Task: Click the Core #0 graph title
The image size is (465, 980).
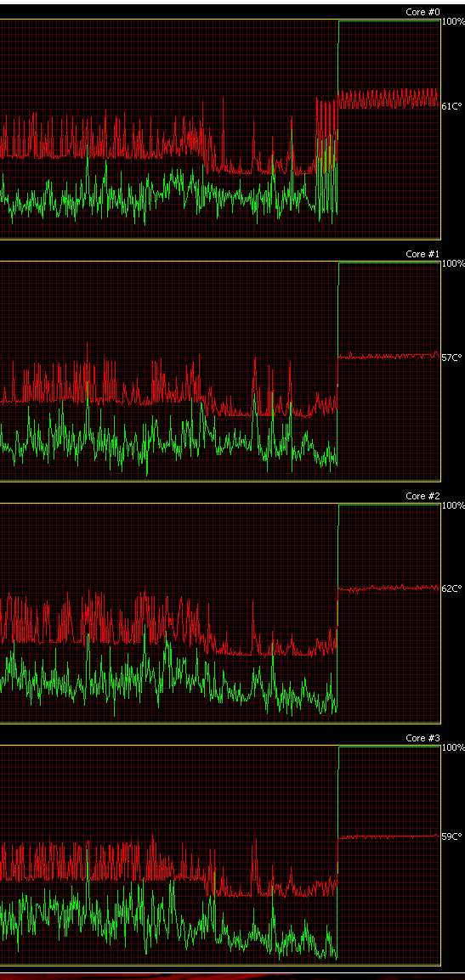Action: point(423,13)
